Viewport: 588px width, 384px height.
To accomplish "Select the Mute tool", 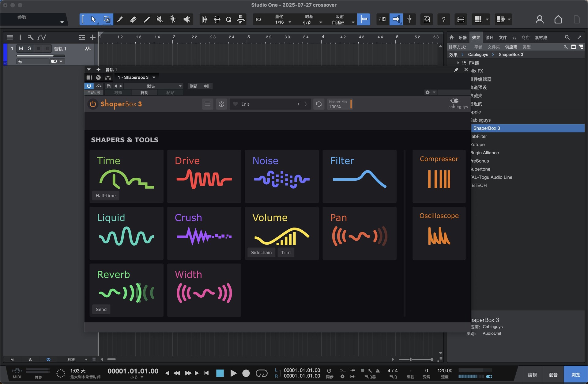I will (160, 20).
